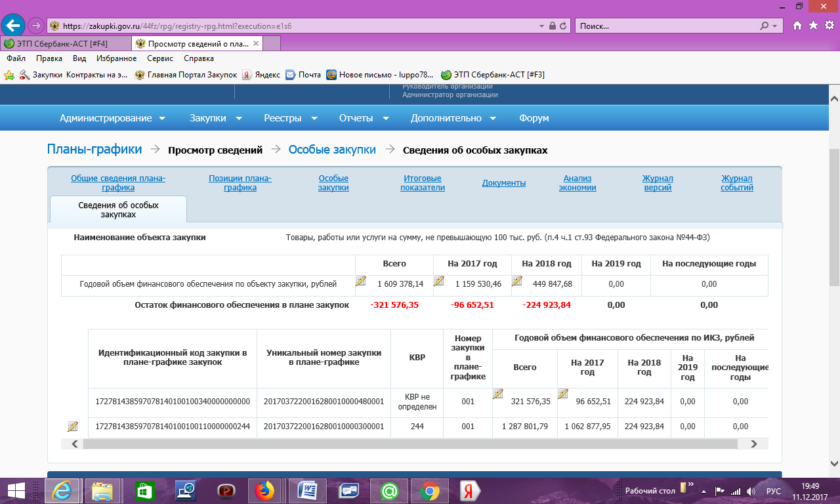
Task: Open the Документы link
Action: (504, 183)
